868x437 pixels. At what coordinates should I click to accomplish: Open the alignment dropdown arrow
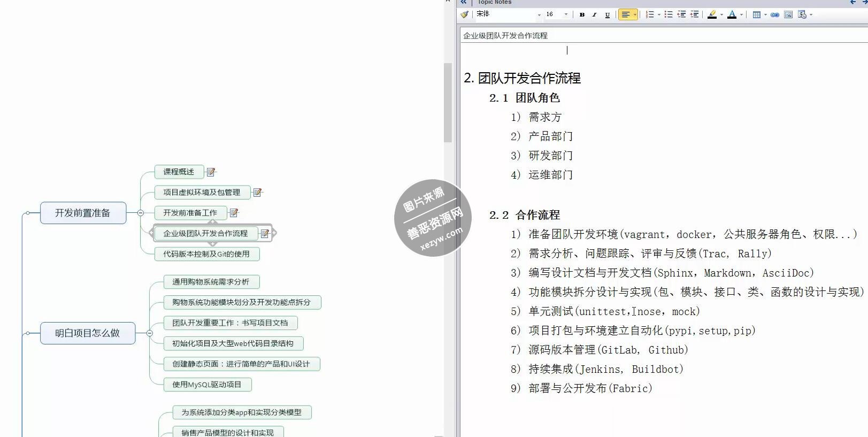(635, 15)
